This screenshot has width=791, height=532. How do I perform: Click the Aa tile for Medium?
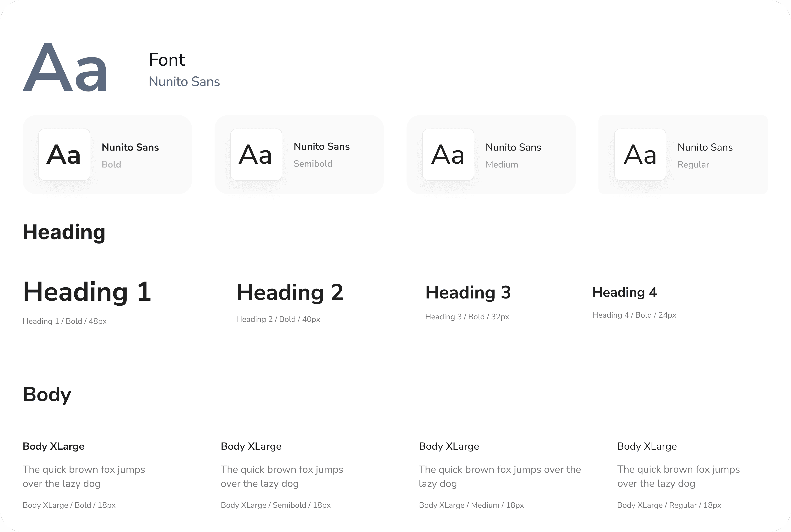pos(448,154)
